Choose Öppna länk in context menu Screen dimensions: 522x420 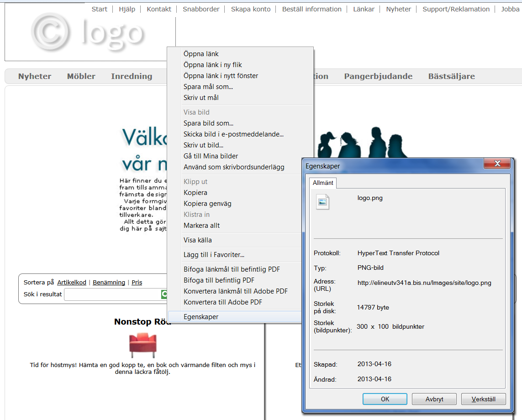point(240,53)
